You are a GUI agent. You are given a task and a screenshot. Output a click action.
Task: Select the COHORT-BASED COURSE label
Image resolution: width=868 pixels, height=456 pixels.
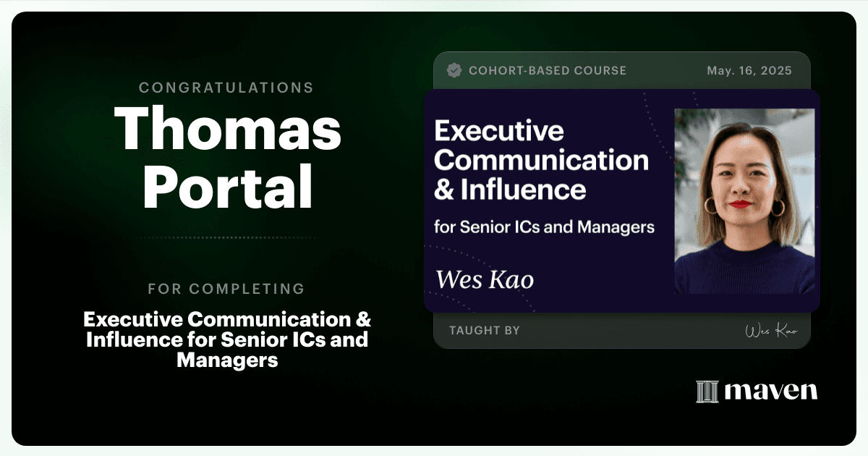click(548, 70)
